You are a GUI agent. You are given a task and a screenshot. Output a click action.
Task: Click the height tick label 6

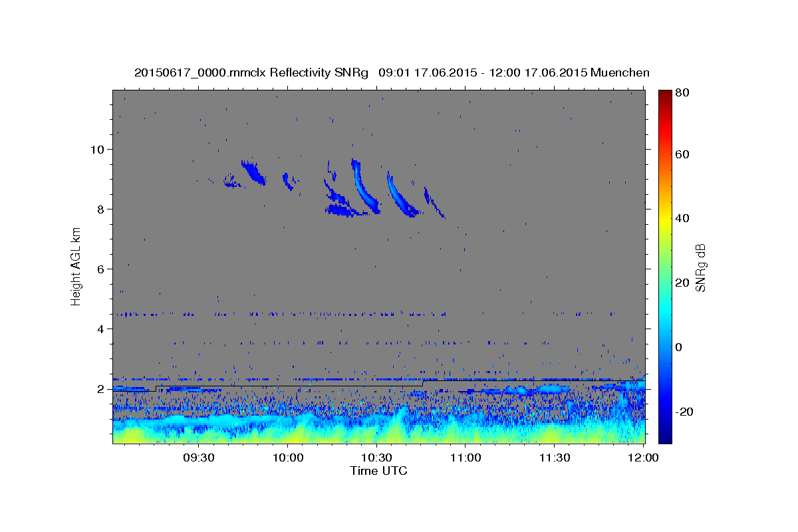pyautogui.click(x=100, y=269)
